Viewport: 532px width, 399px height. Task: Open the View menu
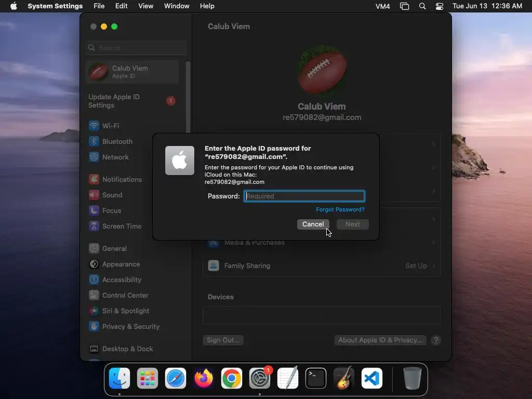point(146,6)
